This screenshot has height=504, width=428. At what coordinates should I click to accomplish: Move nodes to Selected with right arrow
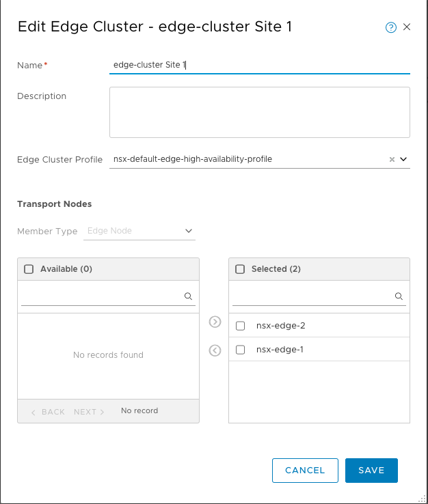point(215,322)
